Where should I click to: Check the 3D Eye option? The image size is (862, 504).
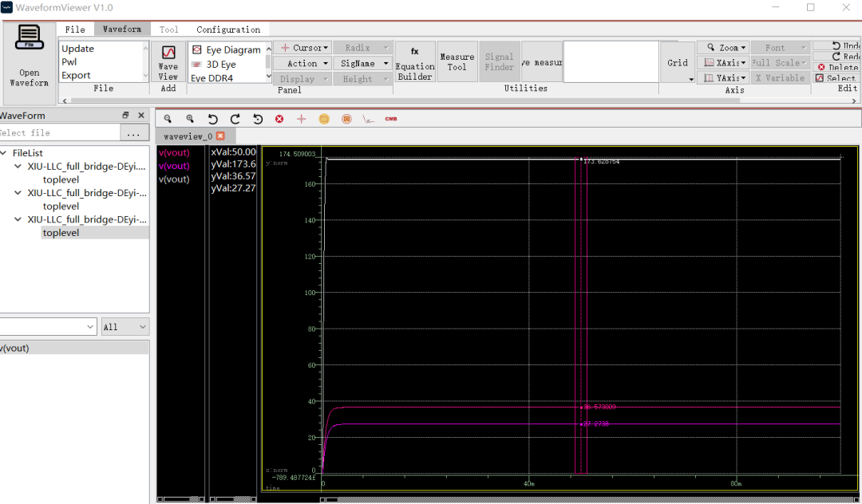tap(196, 64)
